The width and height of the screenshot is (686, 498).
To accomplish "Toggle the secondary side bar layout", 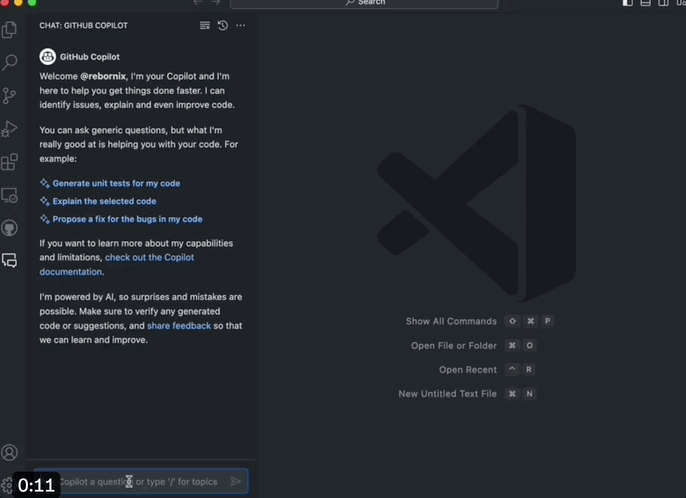I will pos(663,3).
